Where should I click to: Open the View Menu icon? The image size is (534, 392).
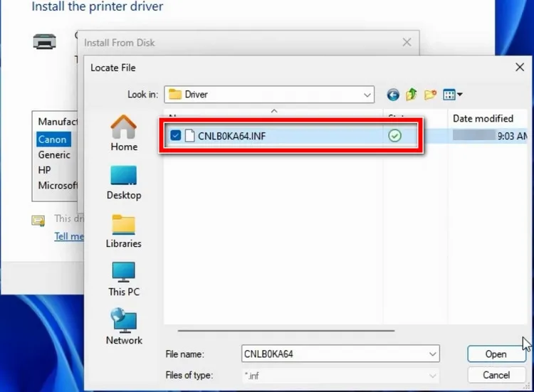click(452, 94)
